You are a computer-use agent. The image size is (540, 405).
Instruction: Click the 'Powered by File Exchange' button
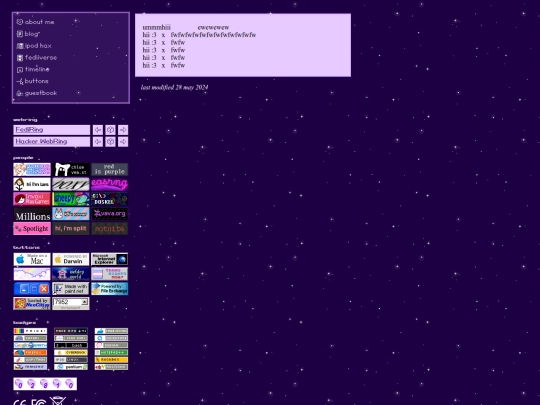[x=110, y=289]
